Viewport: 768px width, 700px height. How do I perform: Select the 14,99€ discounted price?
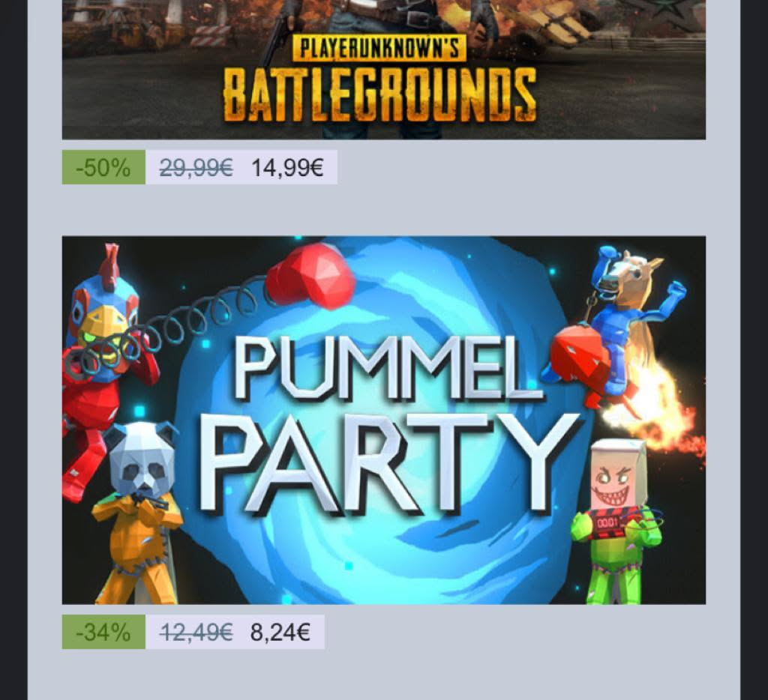tap(287, 168)
